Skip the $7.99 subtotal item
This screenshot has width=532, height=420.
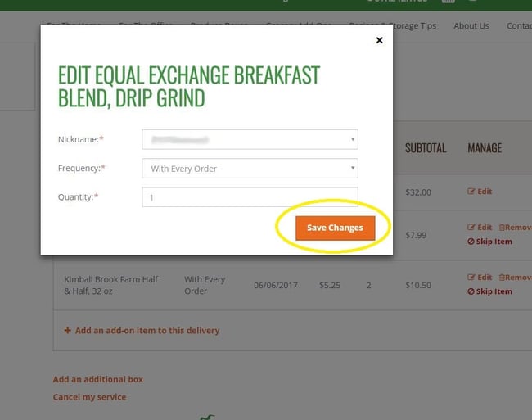pyautogui.click(x=489, y=242)
